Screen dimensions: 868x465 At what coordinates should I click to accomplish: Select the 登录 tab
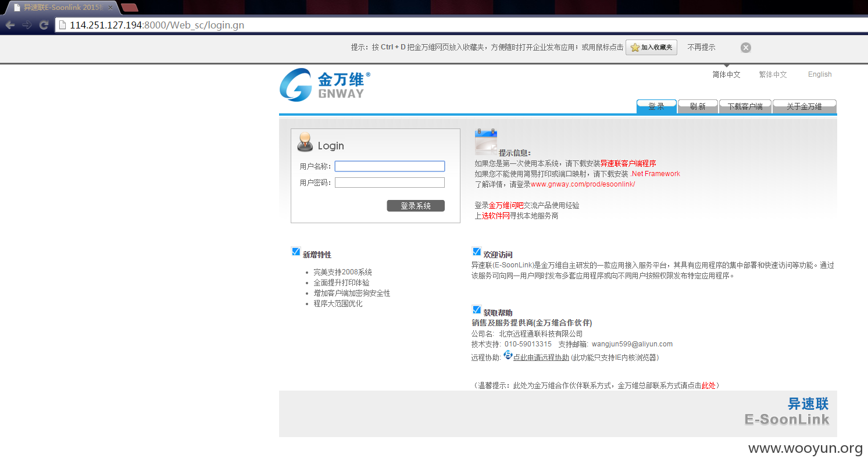click(656, 106)
